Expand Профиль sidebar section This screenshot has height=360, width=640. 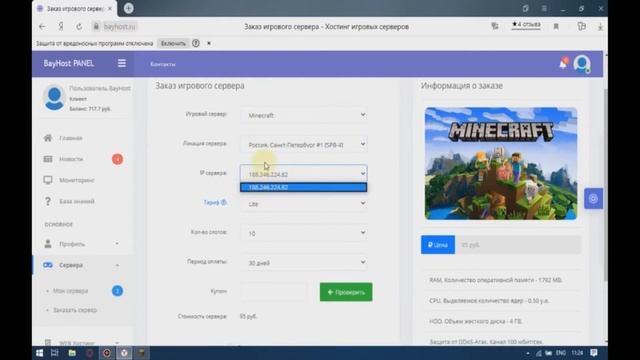pyautogui.click(x=83, y=244)
